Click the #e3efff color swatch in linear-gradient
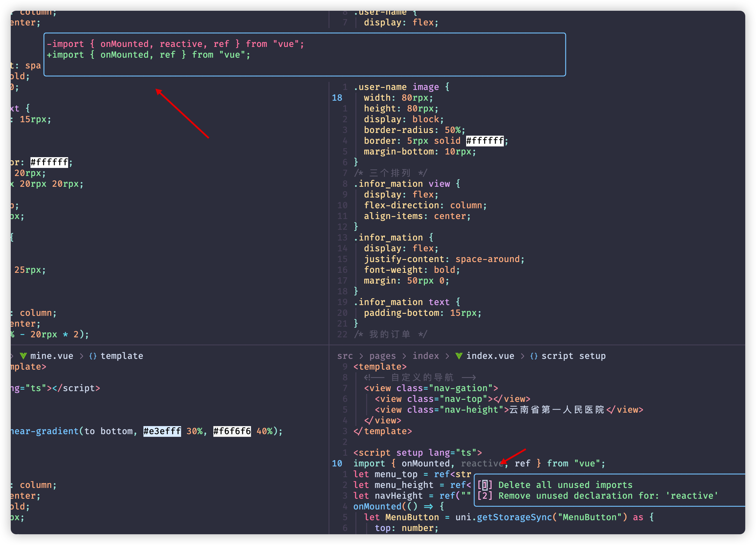The image size is (756, 545). (162, 431)
